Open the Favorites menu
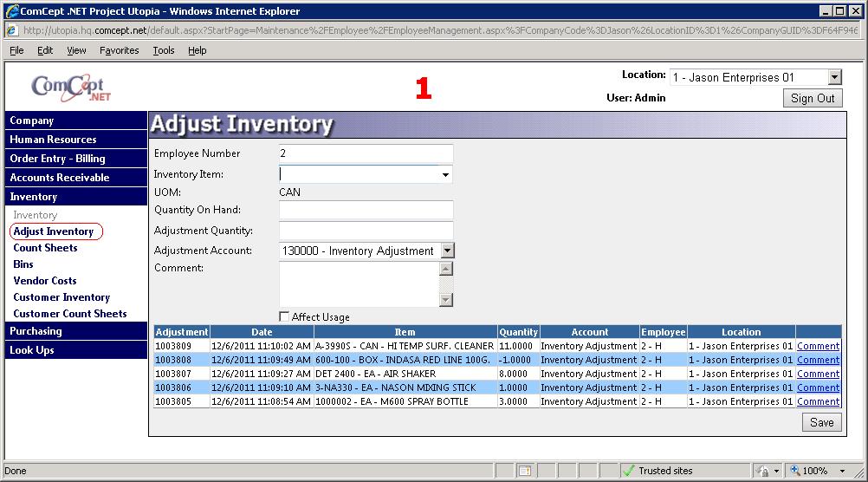 pyautogui.click(x=119, y=50)
